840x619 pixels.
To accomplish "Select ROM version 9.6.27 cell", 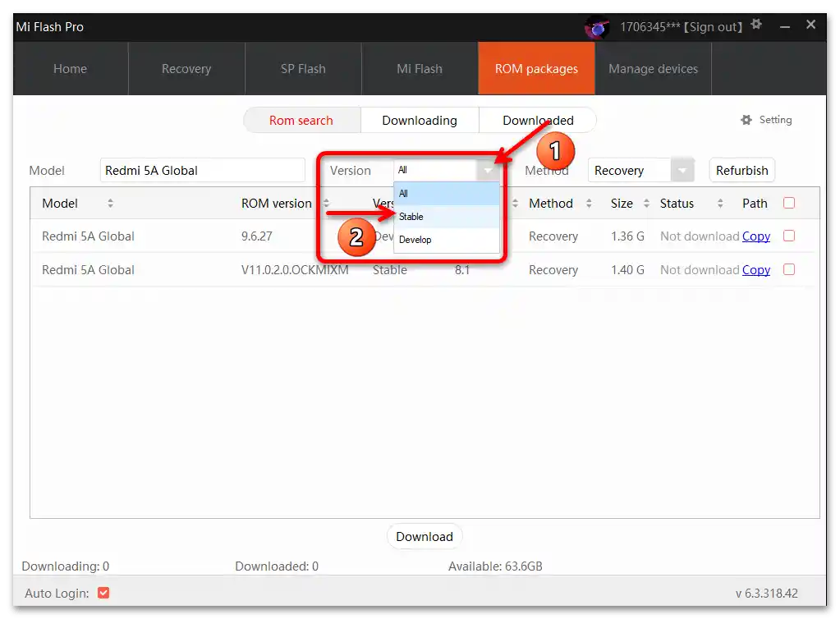I will pyautogui.click(x=257, y=236).
